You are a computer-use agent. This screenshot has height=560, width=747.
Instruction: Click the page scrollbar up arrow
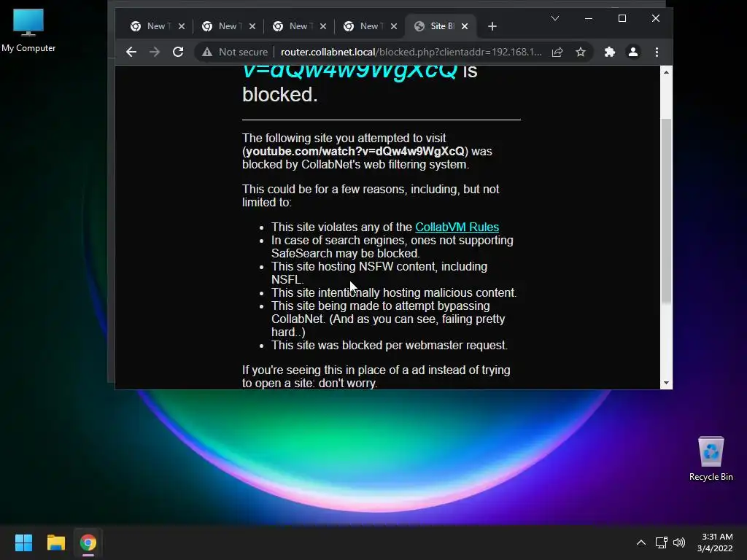666,72
